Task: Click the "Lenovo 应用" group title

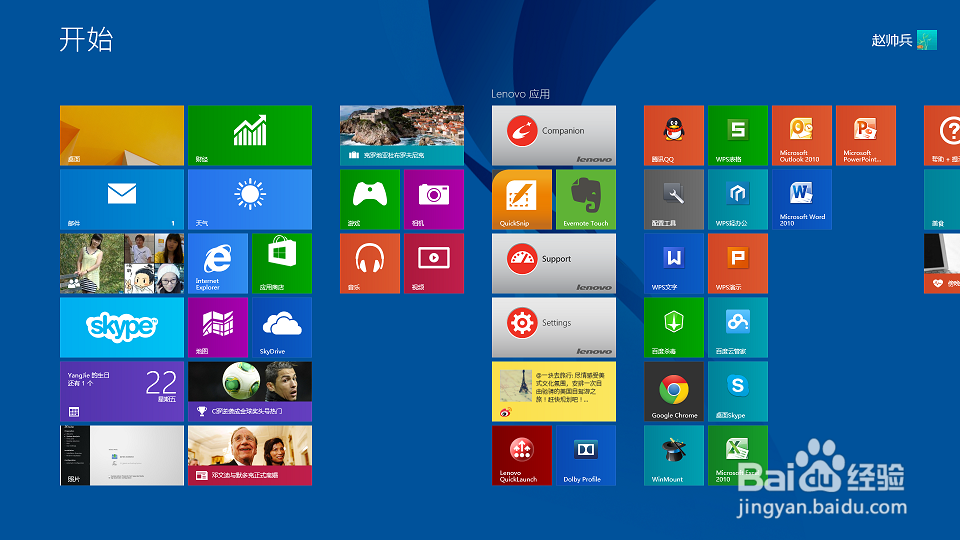Action: (520, 94)
